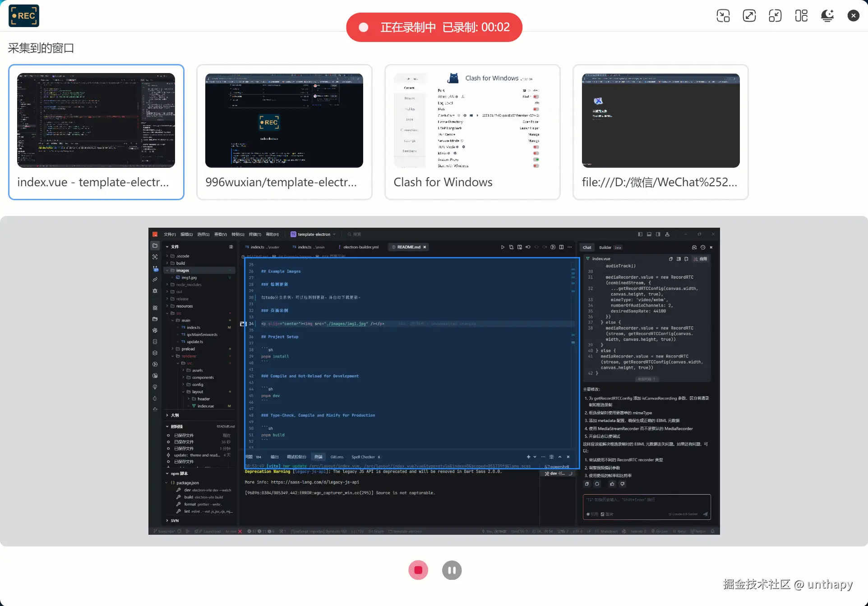
Task: Switch to the 调试控制台 panel tab
Action: point(296,457)
